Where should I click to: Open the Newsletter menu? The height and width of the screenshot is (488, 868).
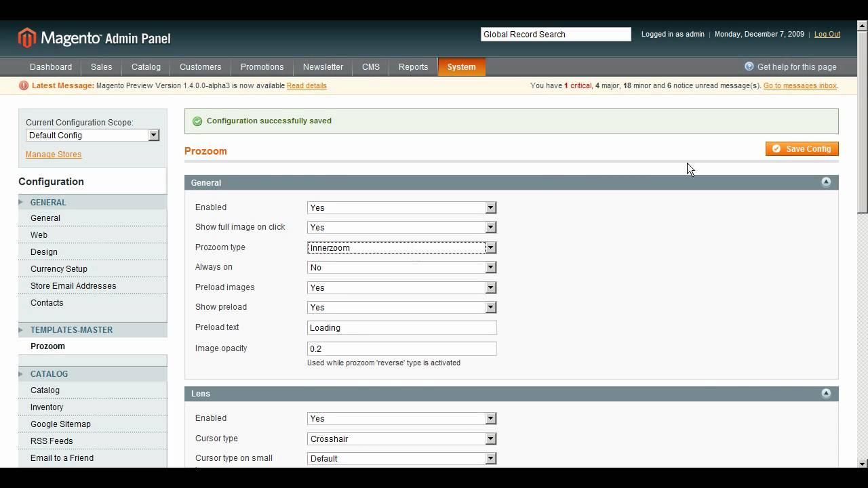323,66
